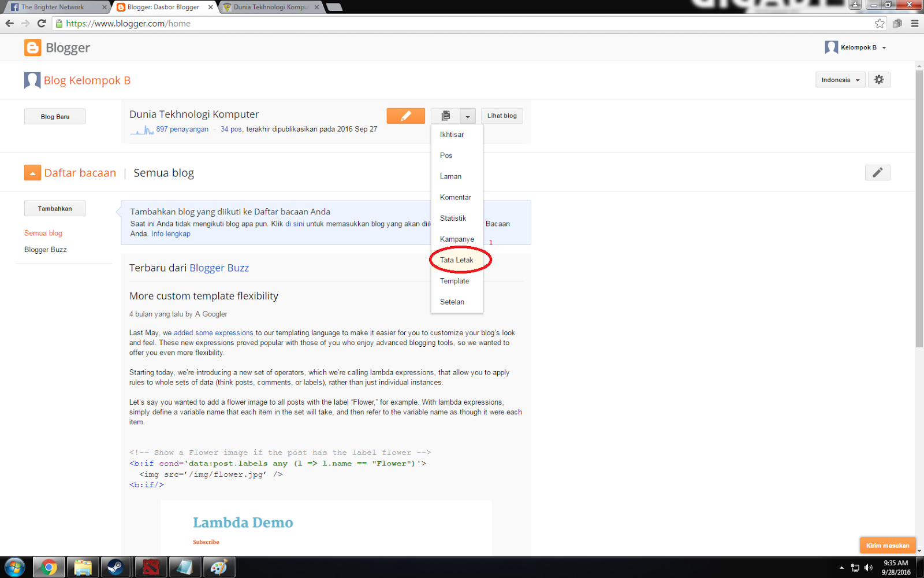The width and height of the screenshot is (924, 578).
Task: Click the added some expressions link
Action: (214, 333)
